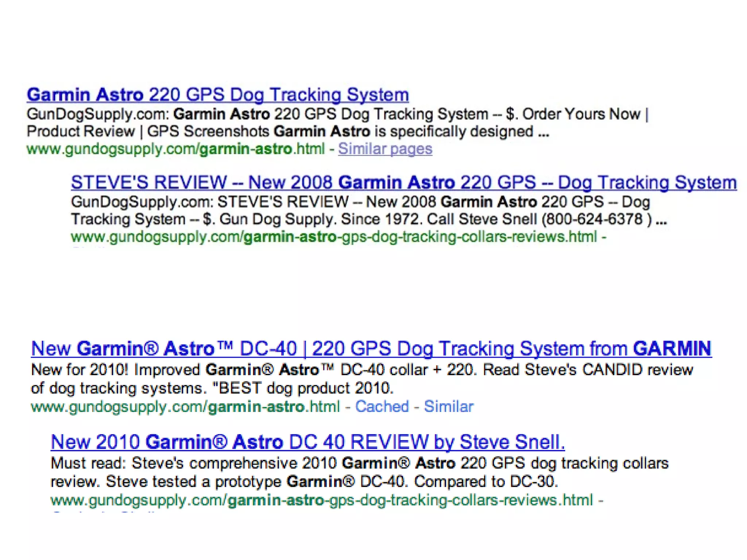This screenshot has width=747, height=560.
Task: Click 'New for 2010! Improved' snippet line
Action: tap(116, 370)
